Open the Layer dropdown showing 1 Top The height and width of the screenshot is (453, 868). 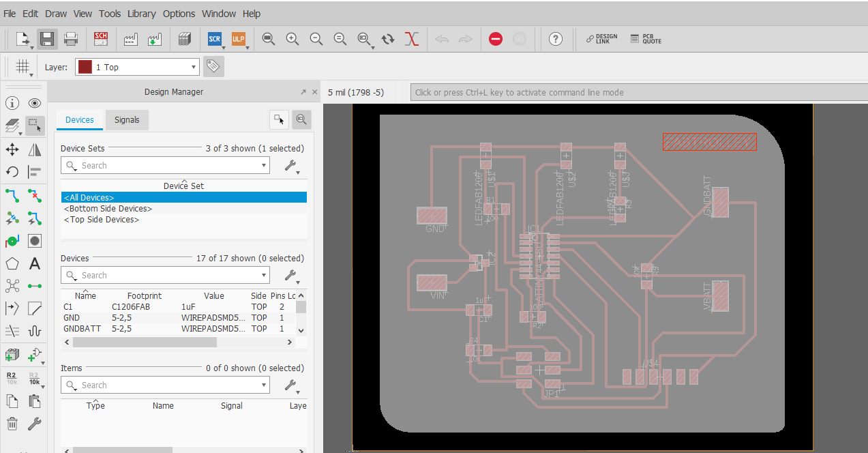tap(137, 67)
